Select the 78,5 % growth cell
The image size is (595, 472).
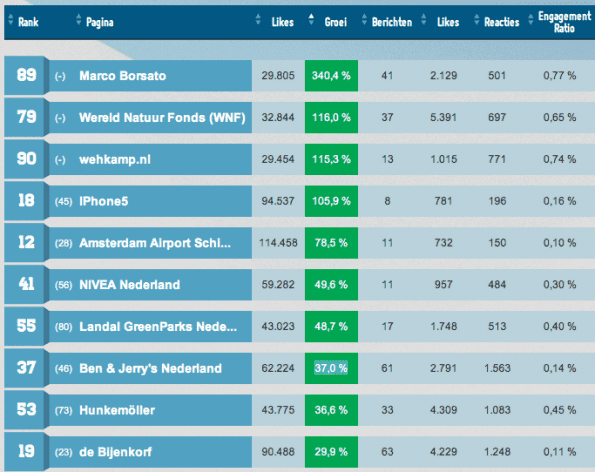point(331,242)
